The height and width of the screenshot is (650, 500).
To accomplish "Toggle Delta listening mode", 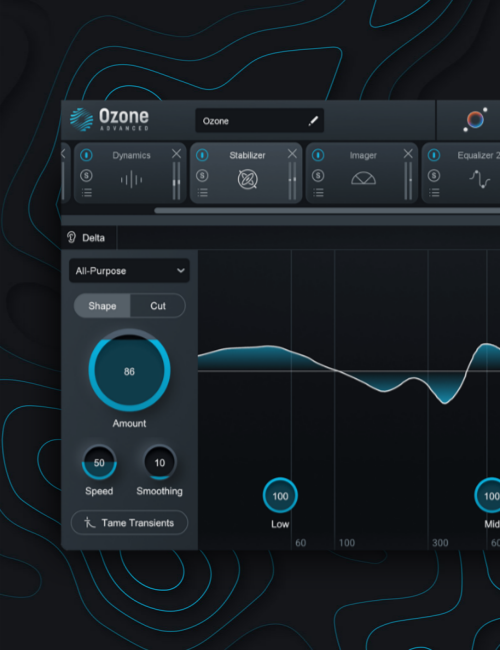I will [86, 238].
